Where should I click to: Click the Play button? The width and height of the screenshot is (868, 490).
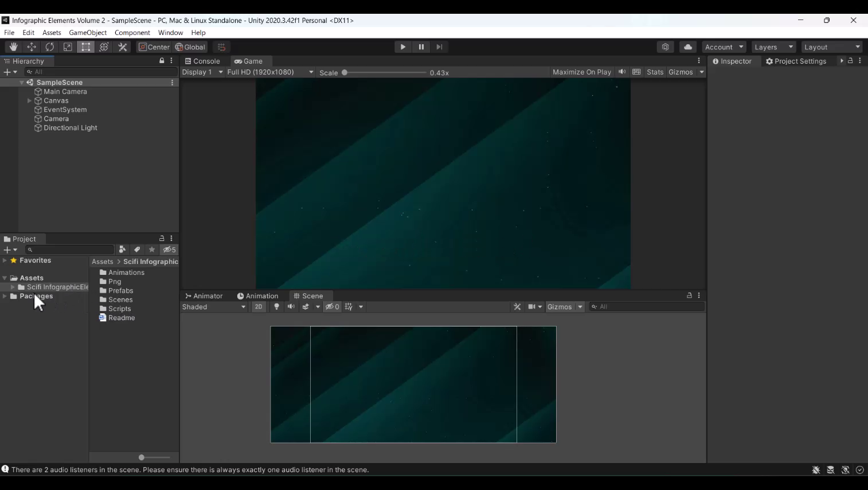click(x=403, y=47)
